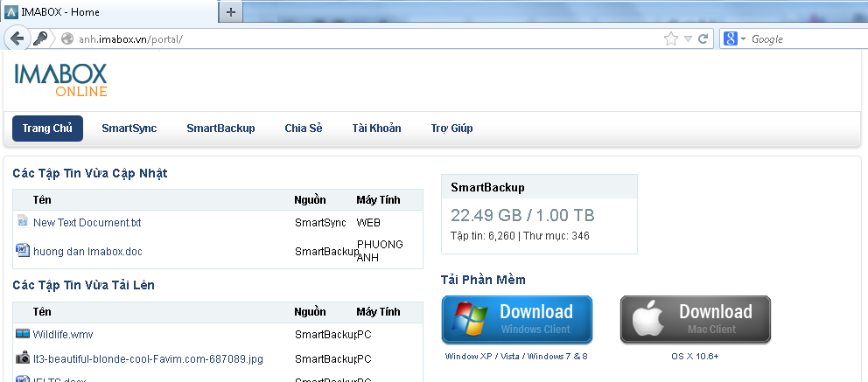Screen dimensions: 868x382
Task: Switch to the SmartBackup navigation tab
Action: 220,128
